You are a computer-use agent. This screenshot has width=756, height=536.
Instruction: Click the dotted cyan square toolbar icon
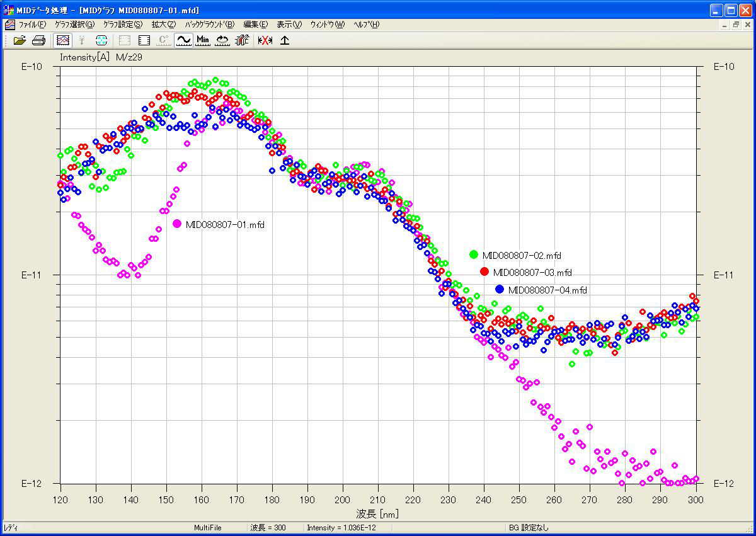point(101,40)
